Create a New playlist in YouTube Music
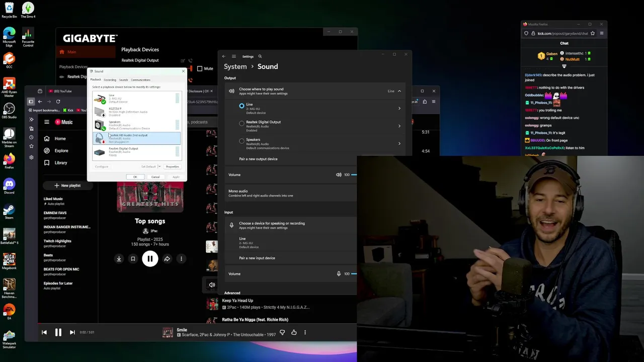644x362 pixels. click(67, 186)
